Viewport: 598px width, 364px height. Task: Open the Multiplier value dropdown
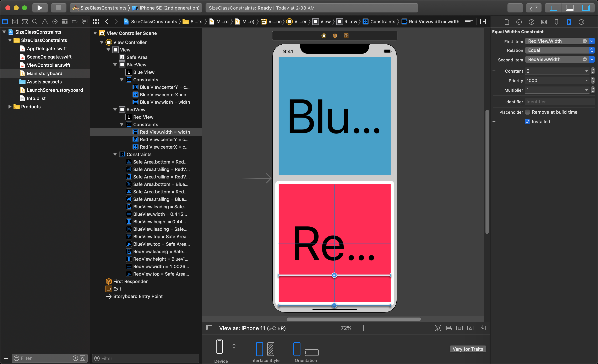click(x=586, y=90)
